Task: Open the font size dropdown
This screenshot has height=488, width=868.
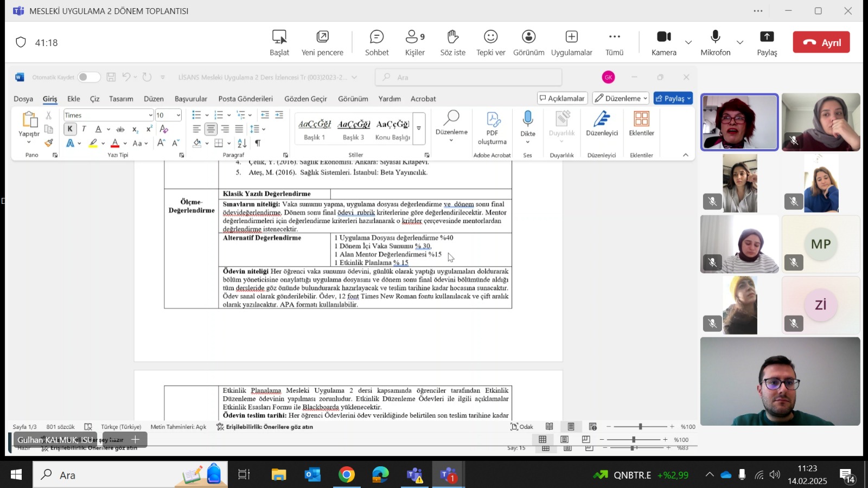Action: point(178,115)
